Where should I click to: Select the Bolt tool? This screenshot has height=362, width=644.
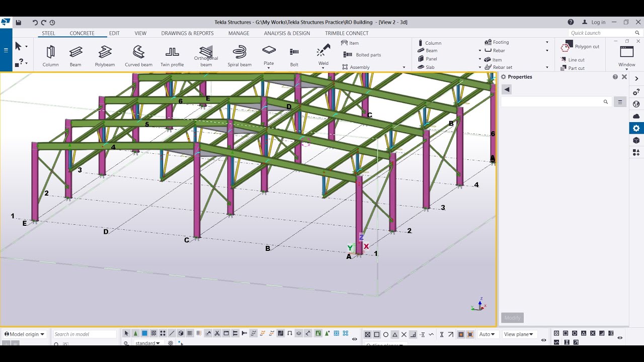pyautogui.click(x=294, y=56)
